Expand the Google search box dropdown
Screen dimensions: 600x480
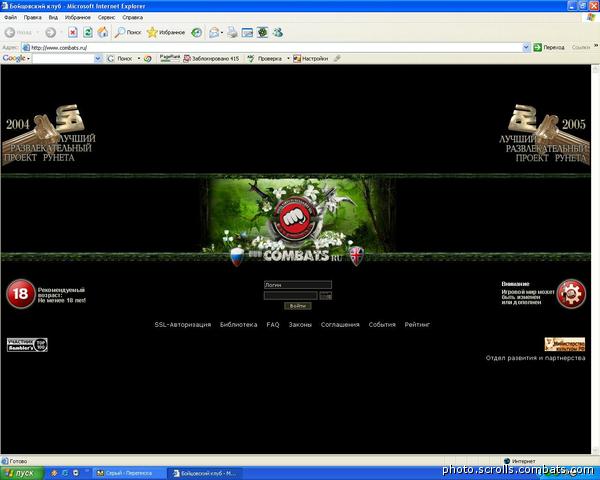pos(98,59)
